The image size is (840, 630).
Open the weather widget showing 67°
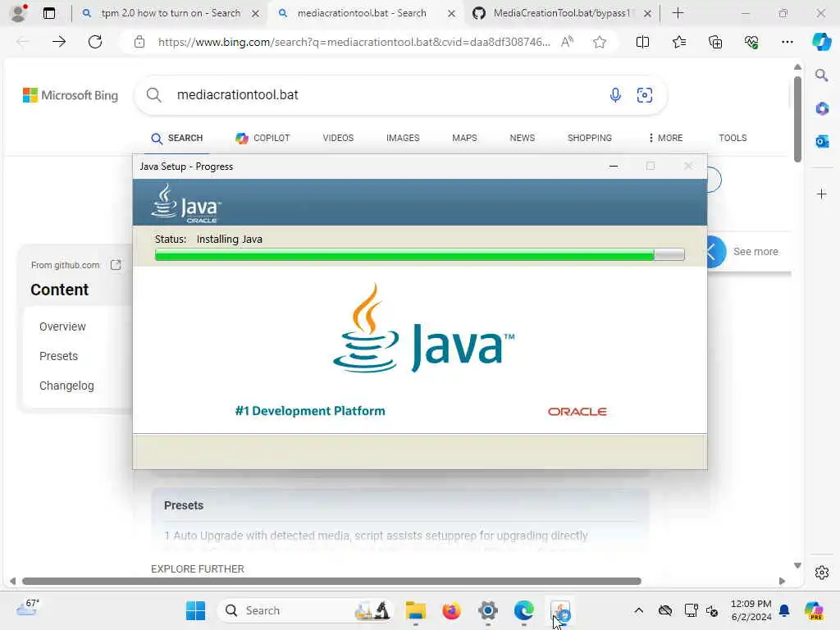coord(28,608)
